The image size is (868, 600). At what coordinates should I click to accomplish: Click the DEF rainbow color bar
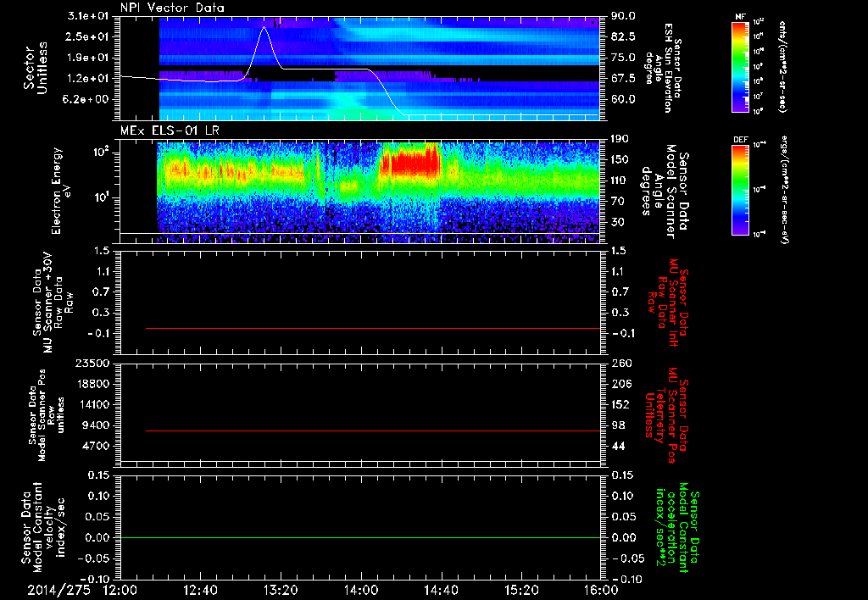(x=740, y=190)
